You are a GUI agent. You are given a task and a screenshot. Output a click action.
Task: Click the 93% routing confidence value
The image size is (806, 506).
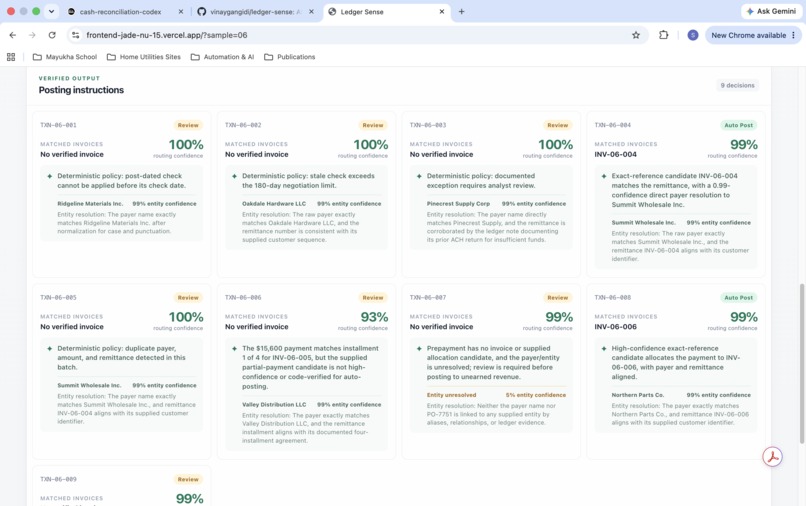coord(374,317)
